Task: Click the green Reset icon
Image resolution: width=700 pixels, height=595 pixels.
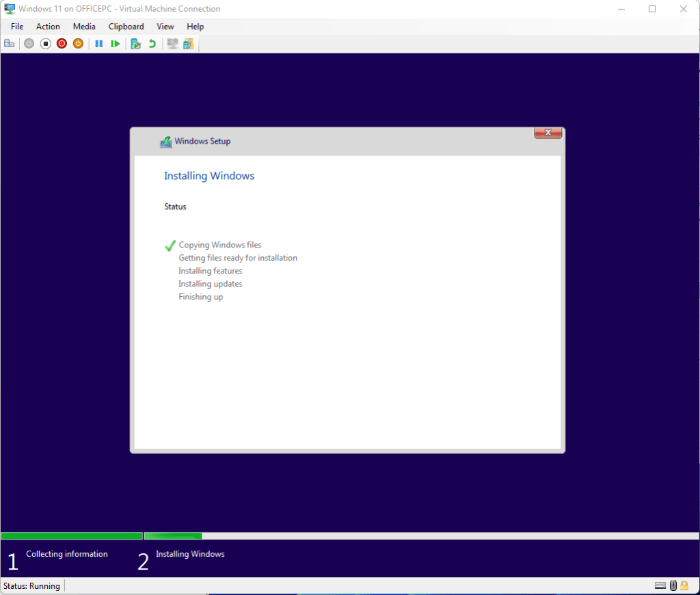Action: pyautogui.click(x=116, y=44)
